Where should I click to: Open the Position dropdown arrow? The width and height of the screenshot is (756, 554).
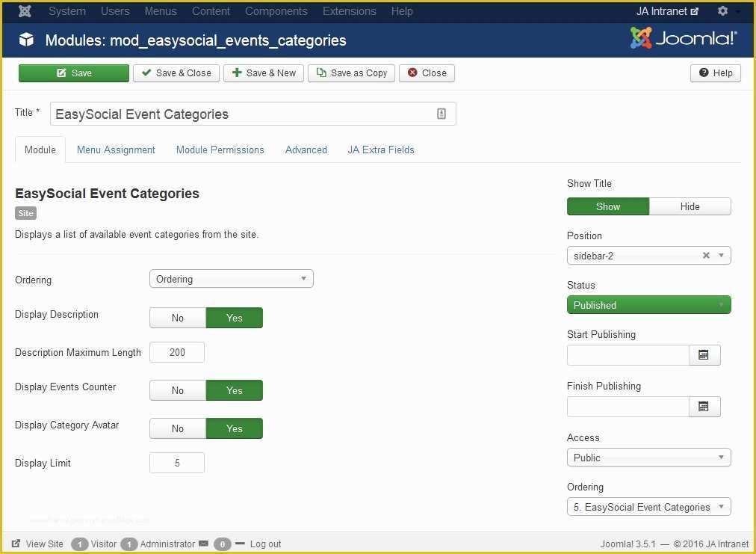pyautogui.click(x=721, y=255)
